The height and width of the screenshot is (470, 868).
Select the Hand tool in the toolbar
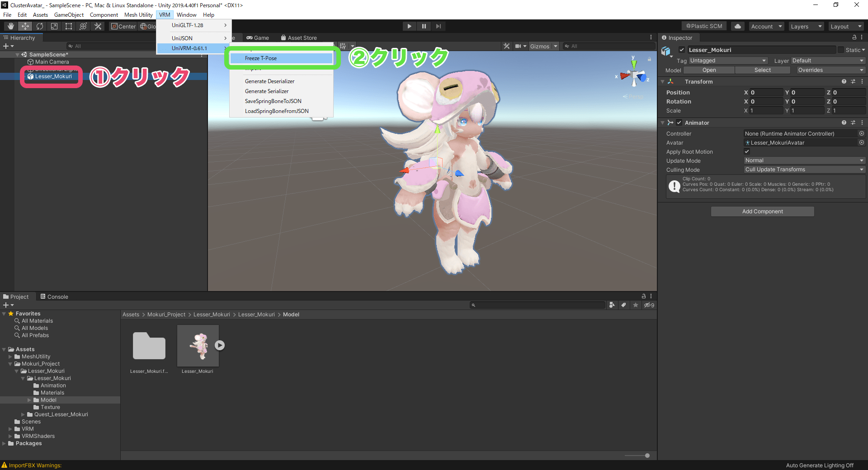(x=10, y=26)
